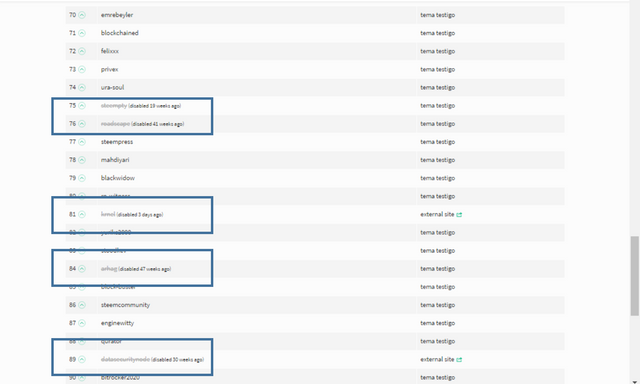The image size is (640, 384).
Task: Open enginewitty witness profile
Action: click(117, 323)
